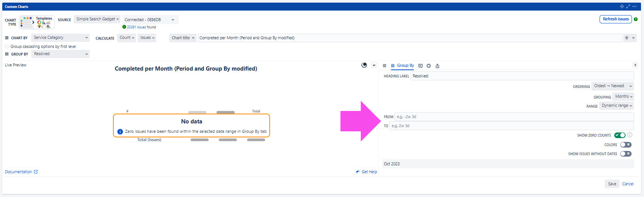The height and width of the screenshot is (197, 644).
Task: Collapse the settings panel with double-left chevron
Action: point(374,65)
